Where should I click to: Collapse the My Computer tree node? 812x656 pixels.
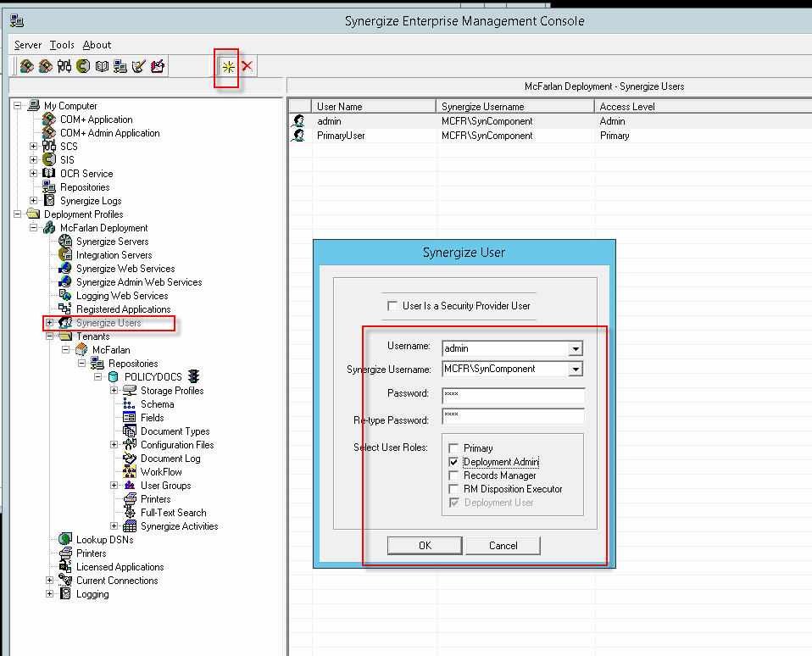pos(17,106)
